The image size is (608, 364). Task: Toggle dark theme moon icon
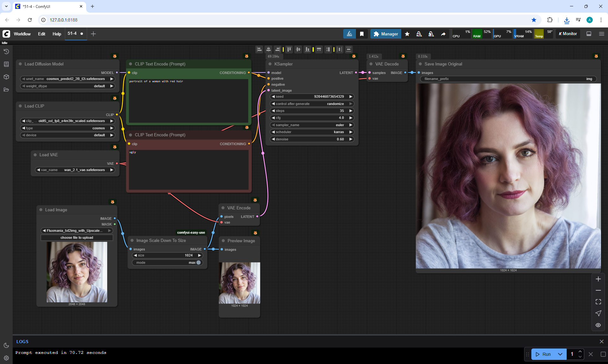click(6, 345)
